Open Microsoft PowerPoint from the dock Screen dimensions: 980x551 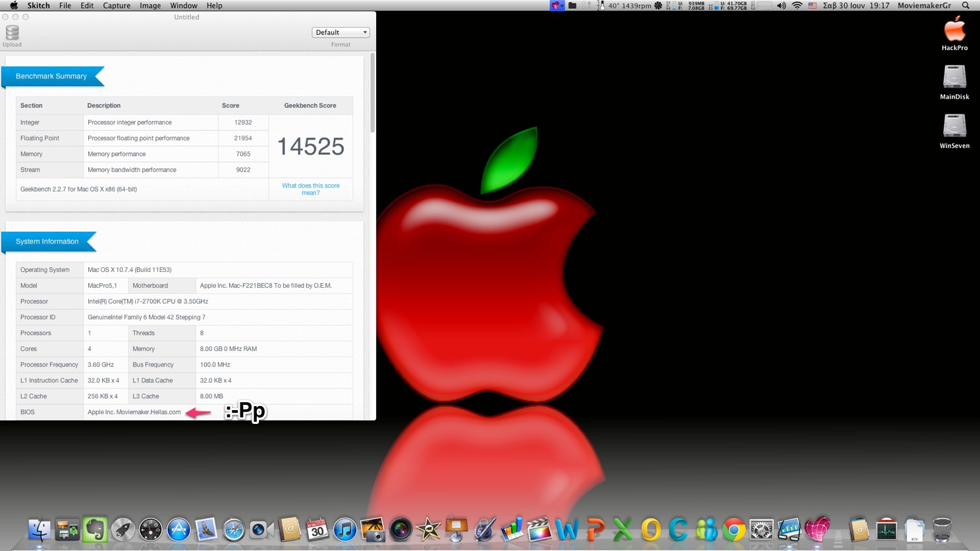point(595,529)
